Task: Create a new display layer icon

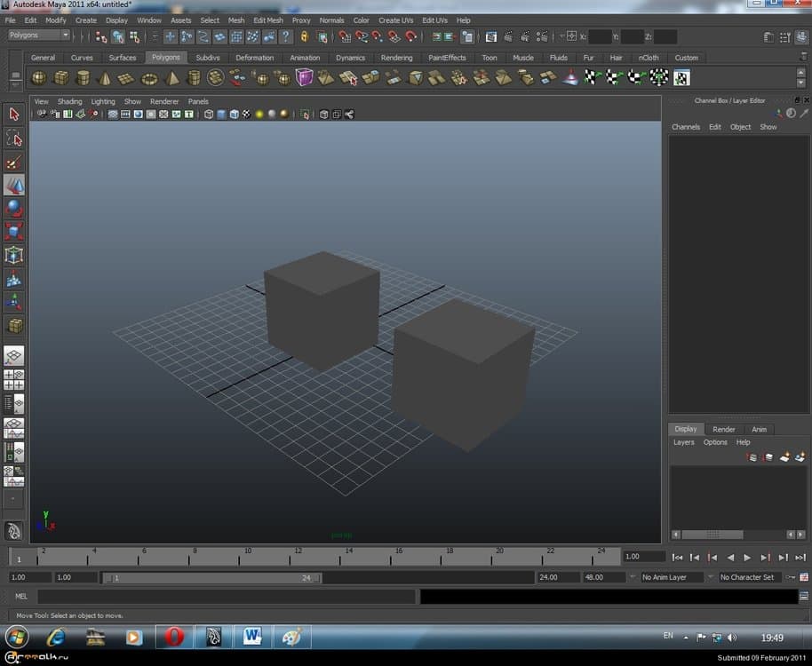Action: tap(785, 457)
